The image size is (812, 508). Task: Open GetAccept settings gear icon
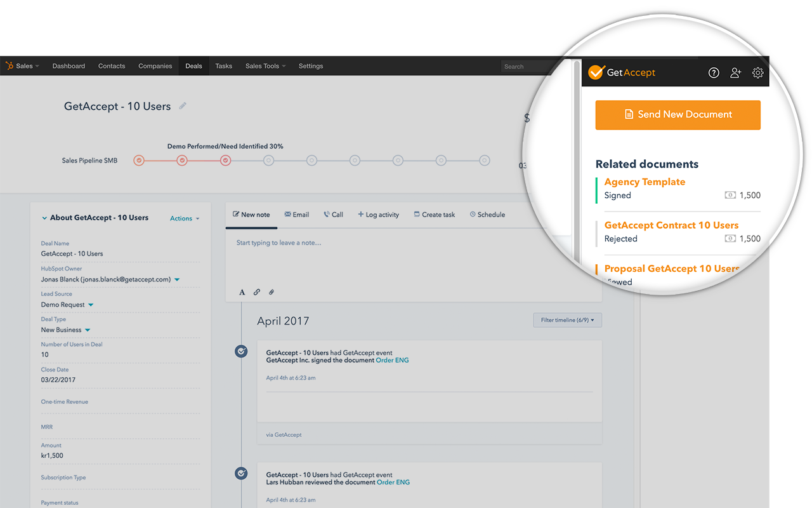[x=757, y=73]
